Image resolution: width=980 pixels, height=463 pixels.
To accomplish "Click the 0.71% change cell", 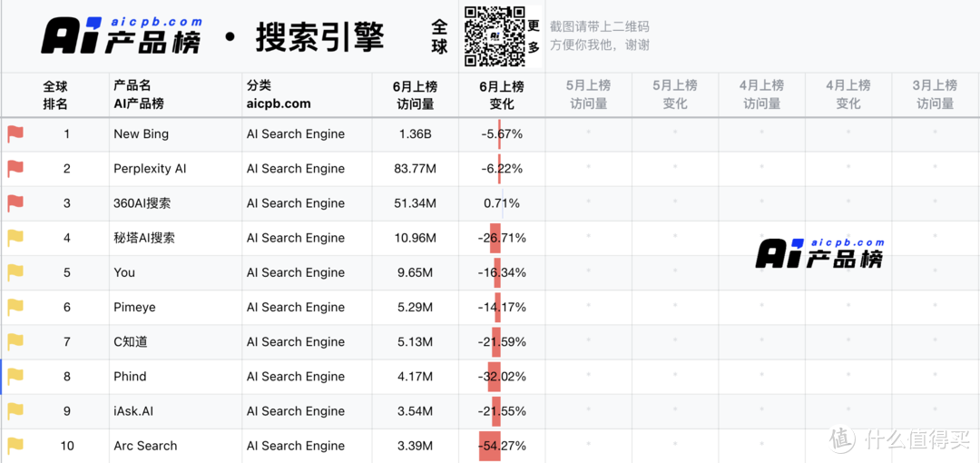I will [x=502, y=203].
